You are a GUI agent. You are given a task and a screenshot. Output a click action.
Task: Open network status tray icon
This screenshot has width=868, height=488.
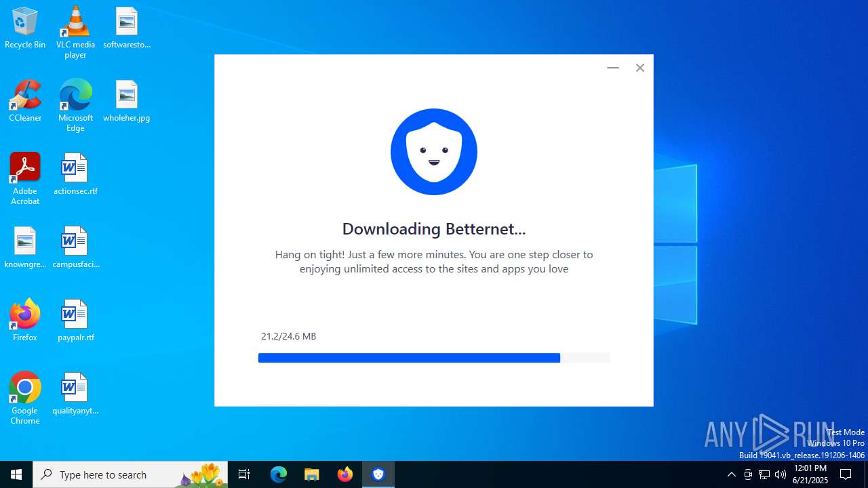(764, 474)
